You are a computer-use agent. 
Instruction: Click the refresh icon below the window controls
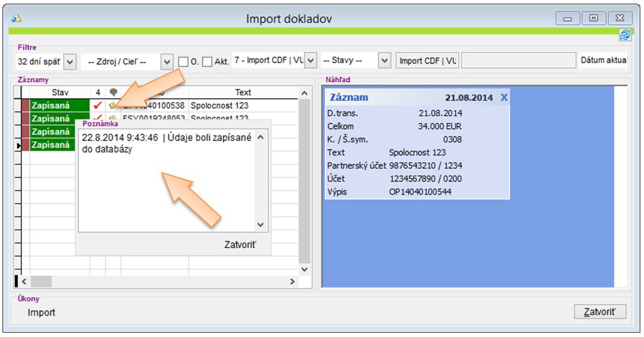(x=625, y=36)
